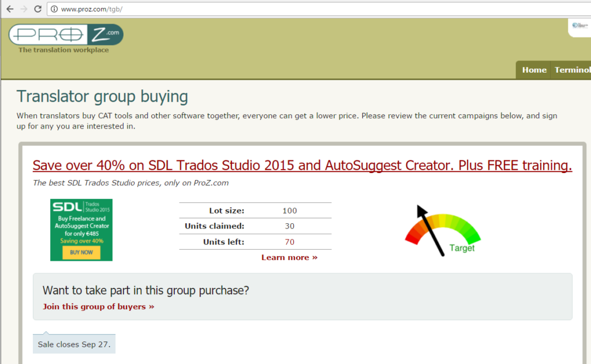
Task: Click the SDL Trados Buy Now banner
Action: point(81,230)
